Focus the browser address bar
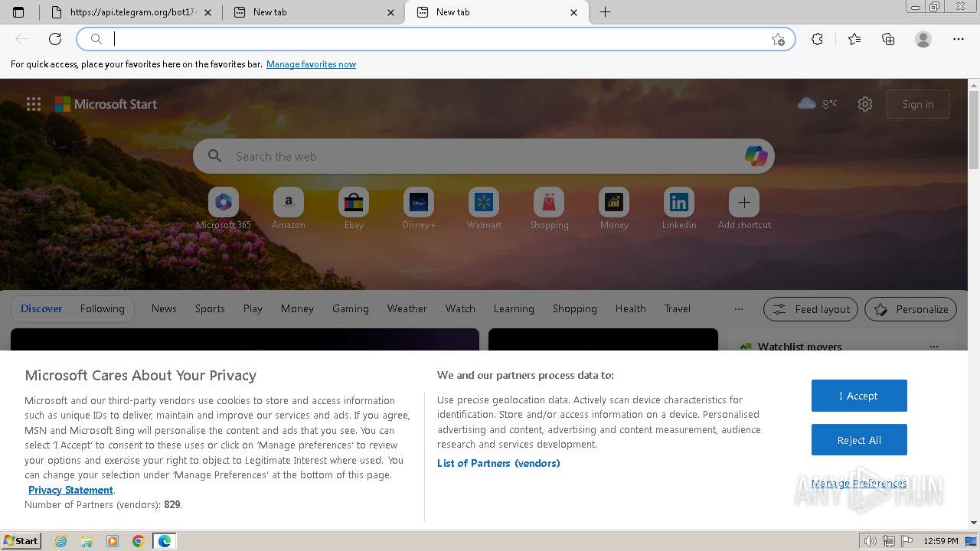Viewport: 980px width, 551px height. (x=436, y=39)
